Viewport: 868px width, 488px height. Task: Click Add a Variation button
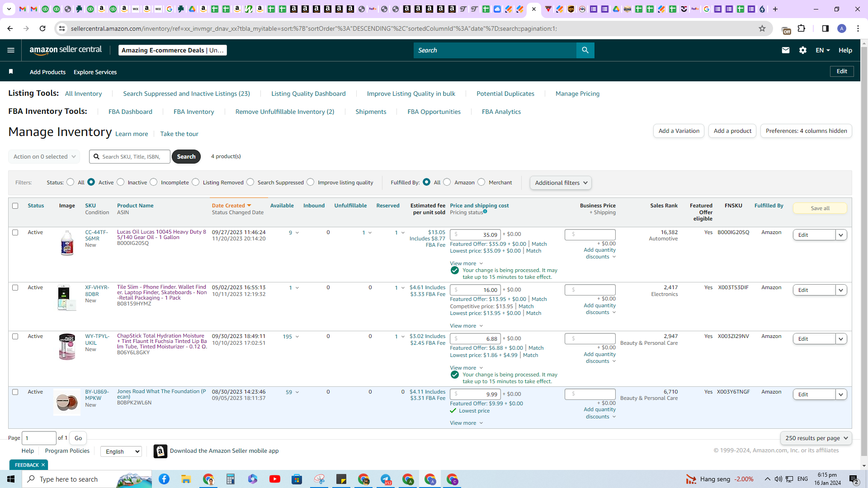(679, 131)
